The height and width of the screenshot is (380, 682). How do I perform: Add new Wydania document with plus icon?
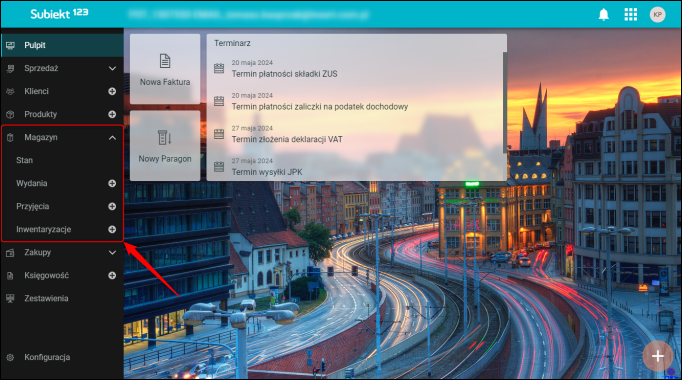pos(112,183)
